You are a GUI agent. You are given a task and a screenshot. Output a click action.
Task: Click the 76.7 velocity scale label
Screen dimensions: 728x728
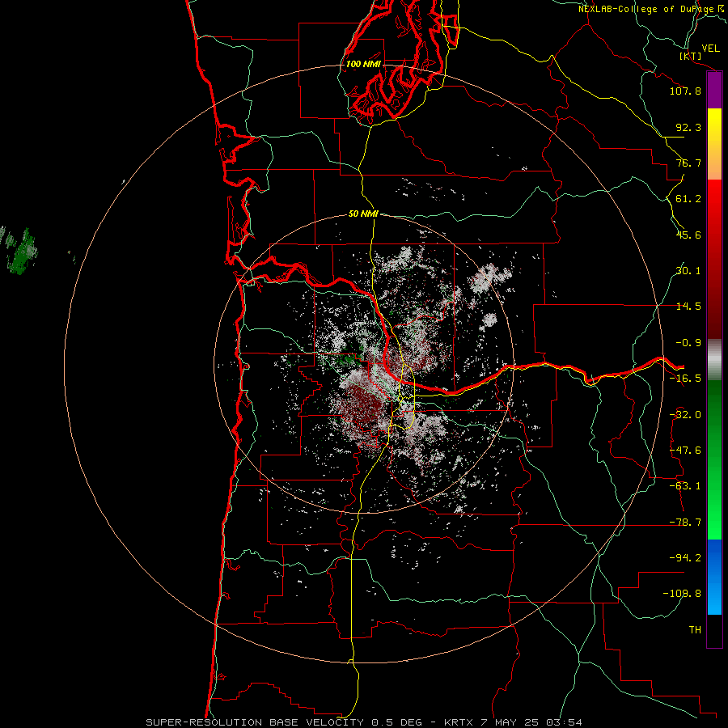click(x=688, y=163)
